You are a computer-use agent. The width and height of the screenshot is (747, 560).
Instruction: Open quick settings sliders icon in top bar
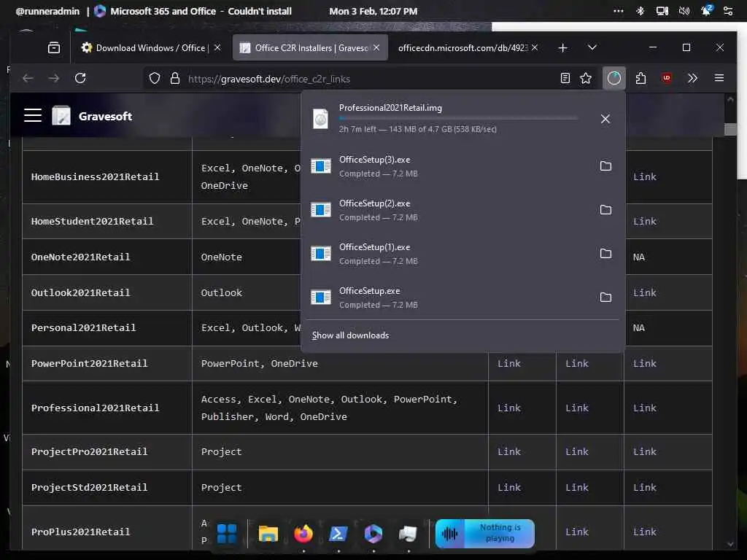(728, 11)
